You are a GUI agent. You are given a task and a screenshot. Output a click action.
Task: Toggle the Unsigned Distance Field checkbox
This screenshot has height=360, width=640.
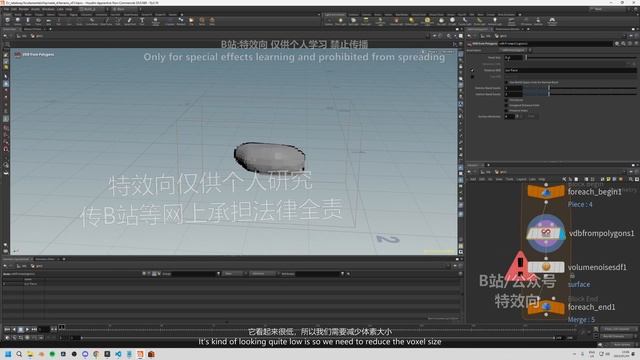click(x=506, y=105)
